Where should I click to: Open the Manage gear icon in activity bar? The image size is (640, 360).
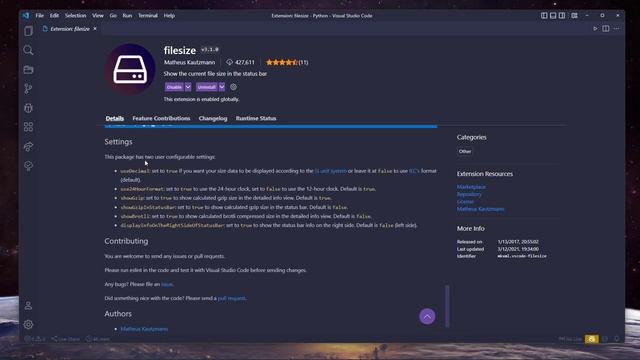28,324
